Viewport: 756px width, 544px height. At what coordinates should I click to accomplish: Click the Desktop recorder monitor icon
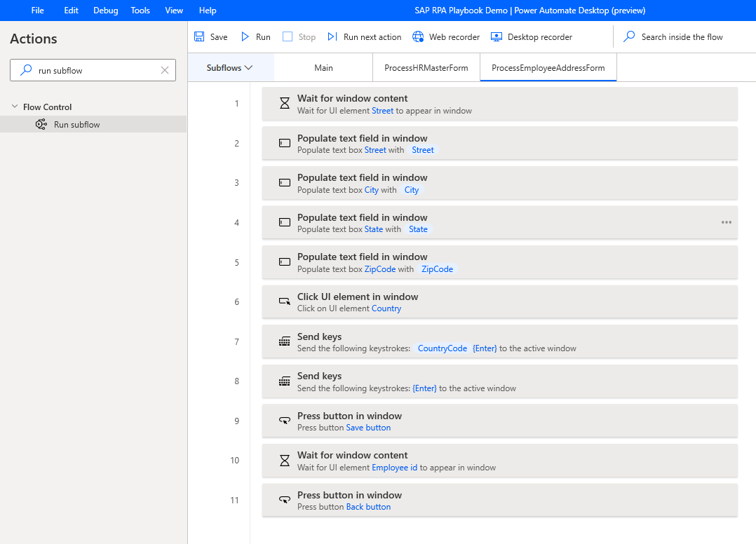(497, 36)
